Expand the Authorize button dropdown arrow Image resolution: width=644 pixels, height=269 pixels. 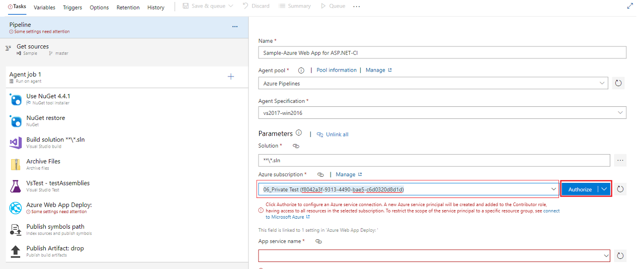coord(605,189)
